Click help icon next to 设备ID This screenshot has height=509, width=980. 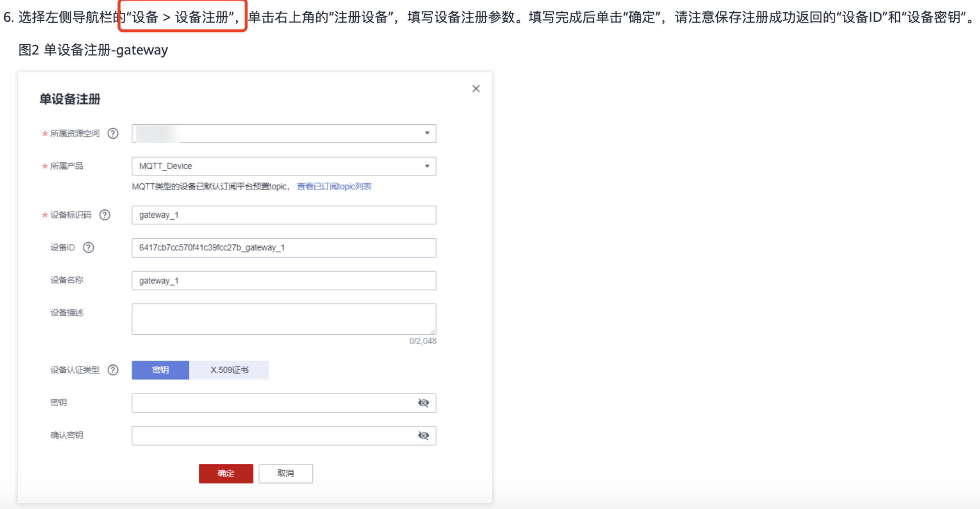click(88, 247)
